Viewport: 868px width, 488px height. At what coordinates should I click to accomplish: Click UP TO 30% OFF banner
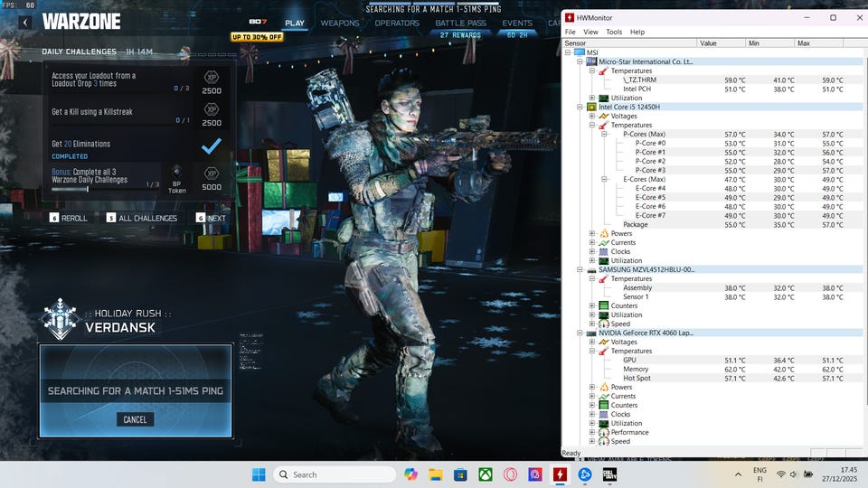[257, 37]
